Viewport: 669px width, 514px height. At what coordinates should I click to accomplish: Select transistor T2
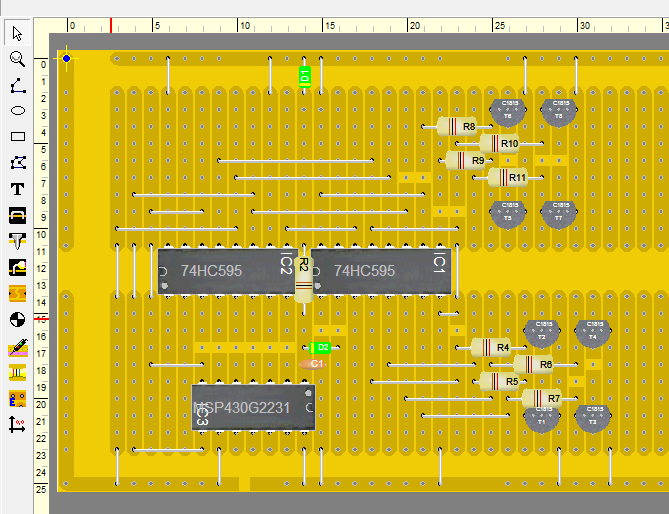(x=542, y=333)
